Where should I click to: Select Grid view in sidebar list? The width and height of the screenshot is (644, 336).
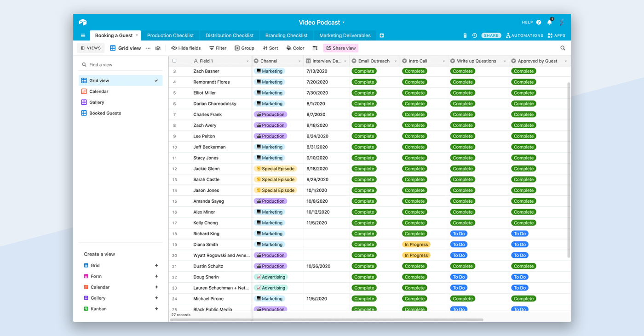[x=121, y=80]
